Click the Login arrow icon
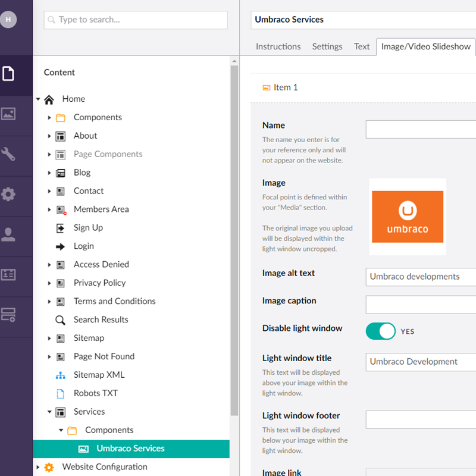This screenshot has height=476, width=476. pyautogui.click(x=61, y=246)
